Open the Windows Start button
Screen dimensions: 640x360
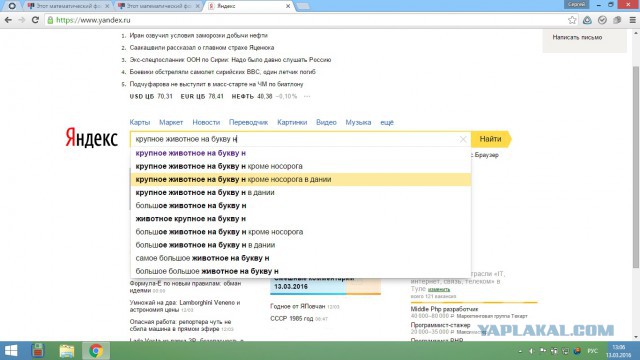(11, 351)
